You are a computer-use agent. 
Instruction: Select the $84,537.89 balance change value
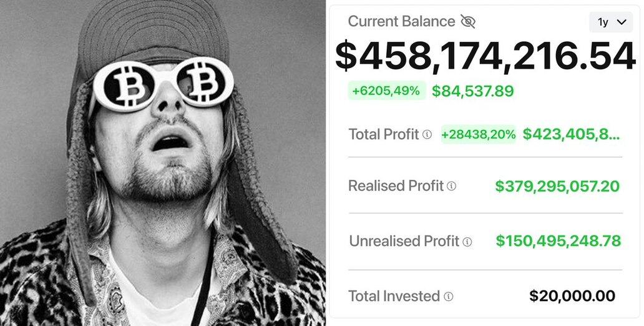473,91
